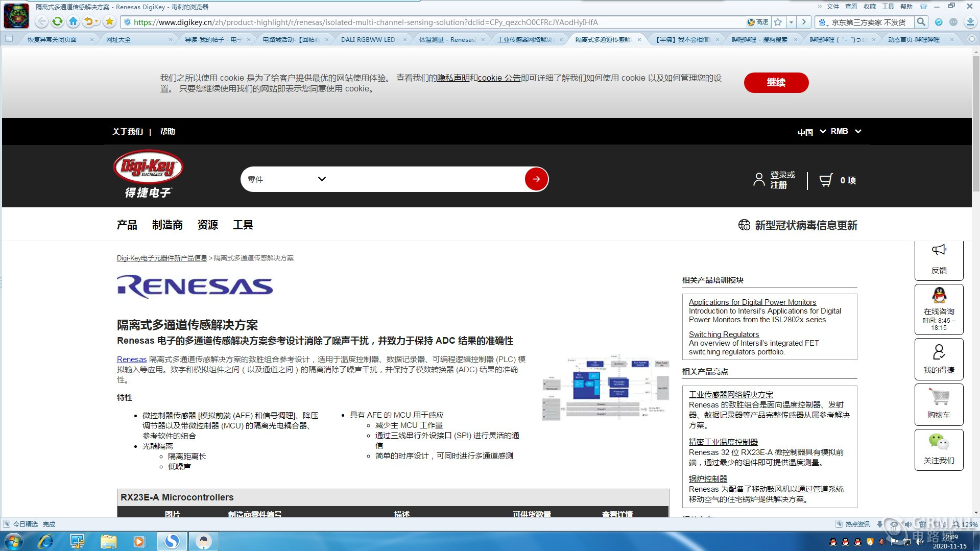Viewport: 980px width, 551px height.
Task: Click the Digi-Key search text field
Action: 426,179
